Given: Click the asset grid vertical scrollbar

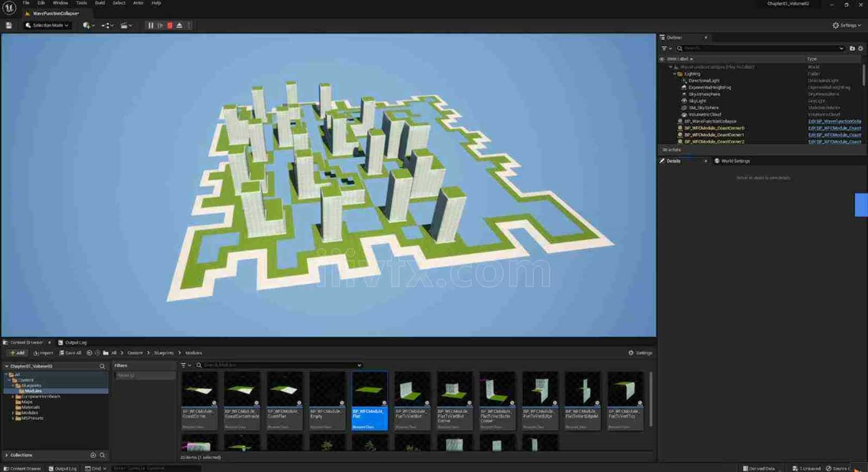Looking at the screenshot, I should (x=650, y=399).
